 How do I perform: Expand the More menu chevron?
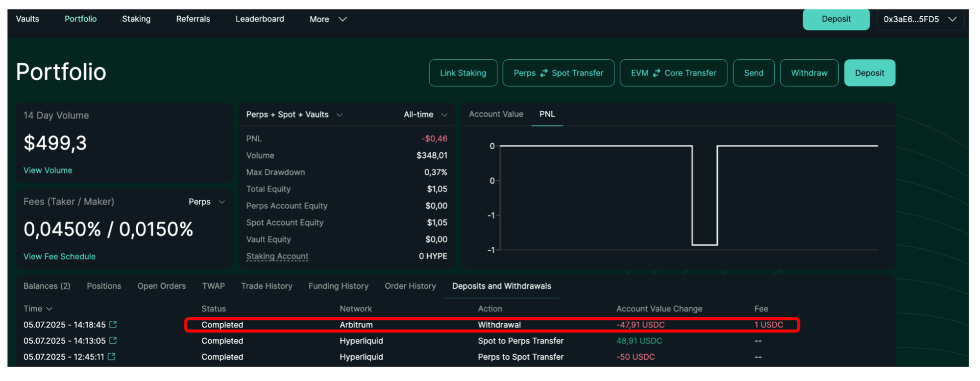[x=343, y=19]
